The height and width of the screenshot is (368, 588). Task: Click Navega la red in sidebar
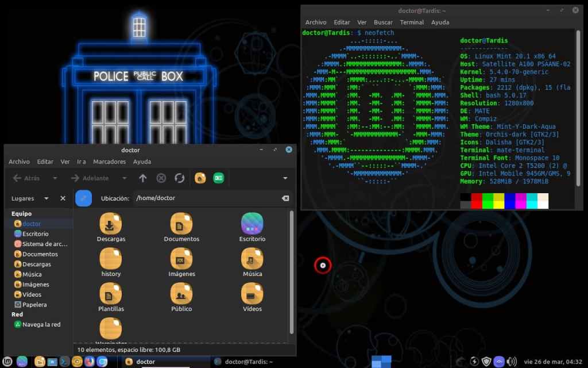point(41,324)
